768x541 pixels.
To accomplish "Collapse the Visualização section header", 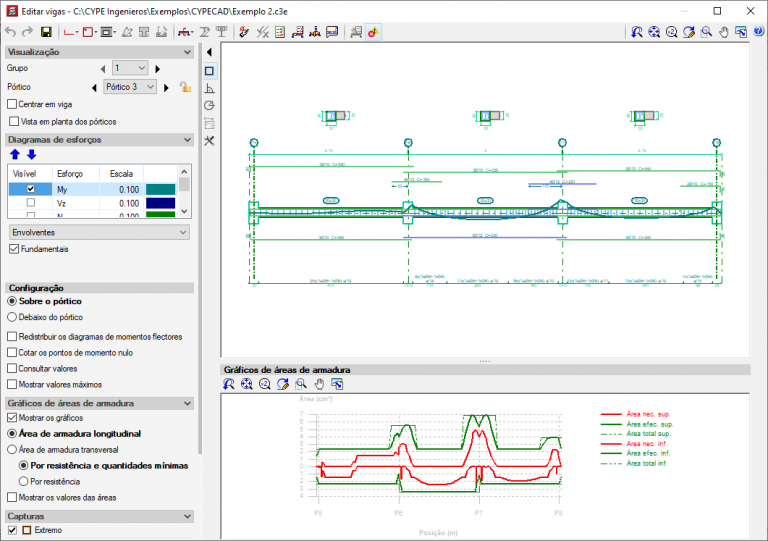I will 189,51.
